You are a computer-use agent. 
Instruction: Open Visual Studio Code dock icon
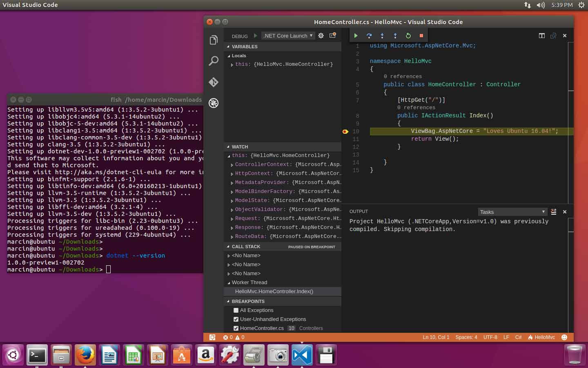302,355
